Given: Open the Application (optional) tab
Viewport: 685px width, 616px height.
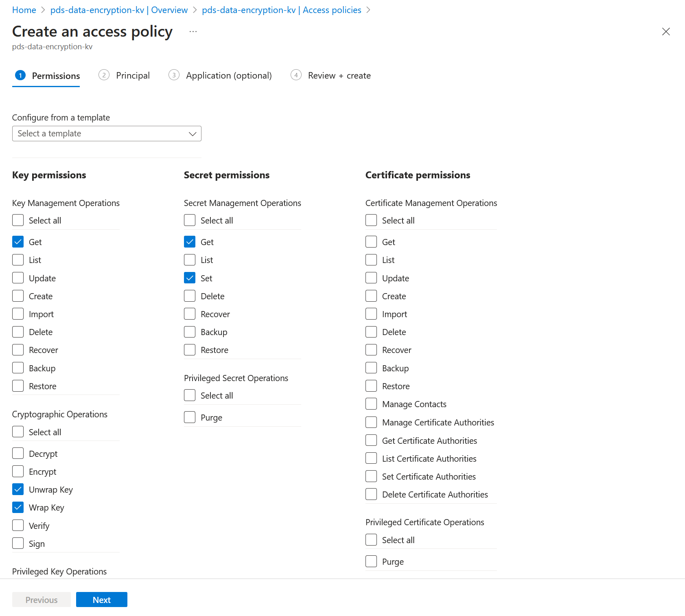Looking at the screenshot, I should [x=229, y=75].
